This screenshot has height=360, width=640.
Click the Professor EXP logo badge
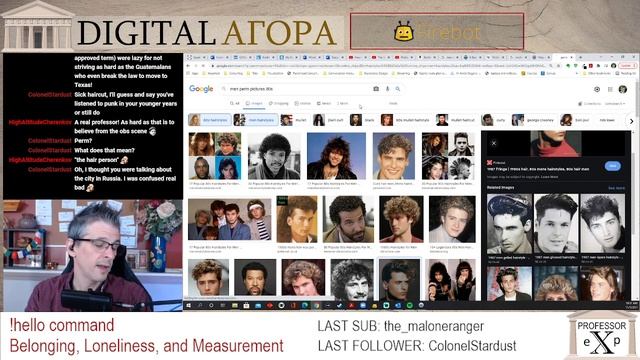tap(602, 336)
